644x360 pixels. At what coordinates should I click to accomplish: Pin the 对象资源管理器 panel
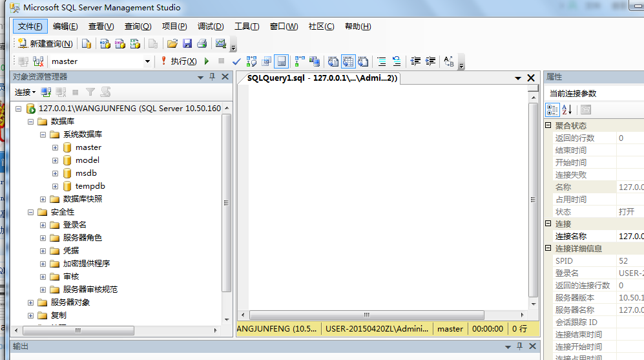pyautogui.click(x=213, y=77)
